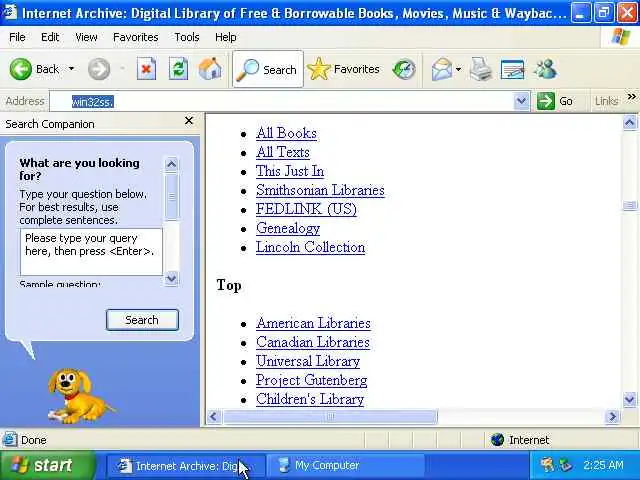Click the Internet Explorer title bar icon
The height and width of the screenshot is (480, 640).
pyautogui.click(x=10, y=12)
